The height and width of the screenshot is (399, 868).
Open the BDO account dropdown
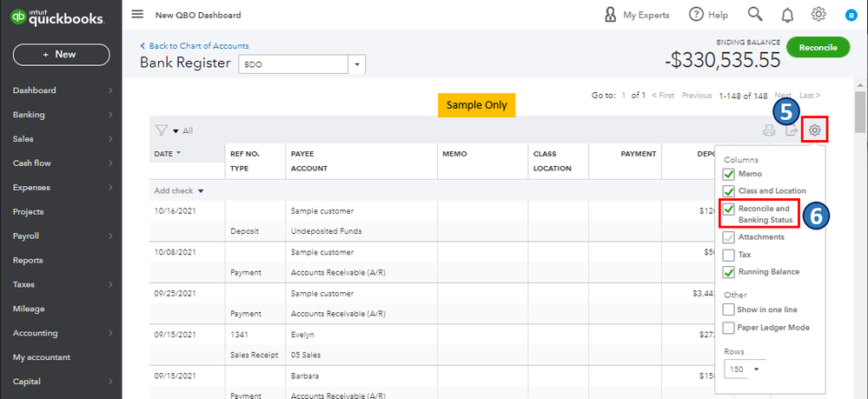tap(356, 64)
